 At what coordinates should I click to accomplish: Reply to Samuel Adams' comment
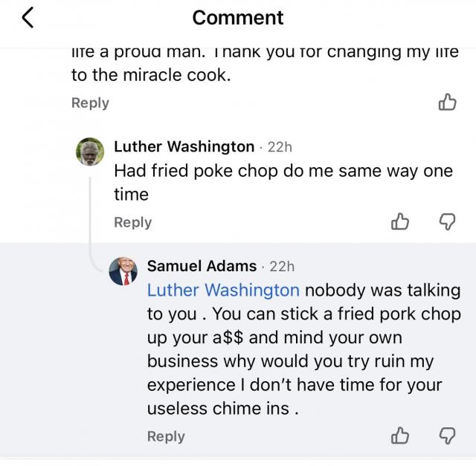166,436
